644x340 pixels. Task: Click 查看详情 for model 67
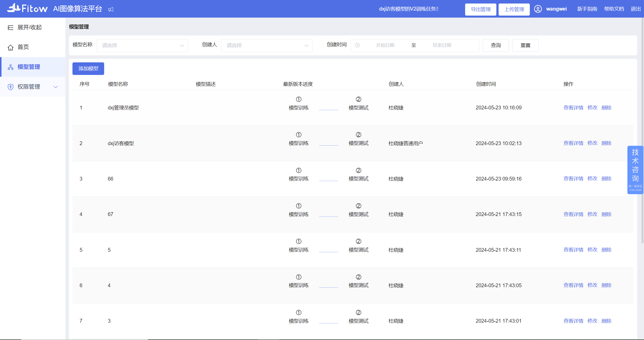tap(573, 214)
